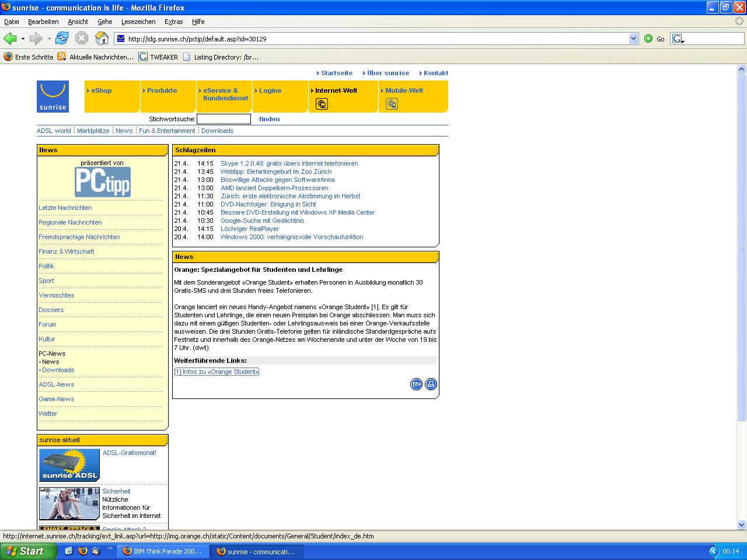
Task: Open the Regionale Nachrichten sidebar link
Action: [x=70, y=222]
